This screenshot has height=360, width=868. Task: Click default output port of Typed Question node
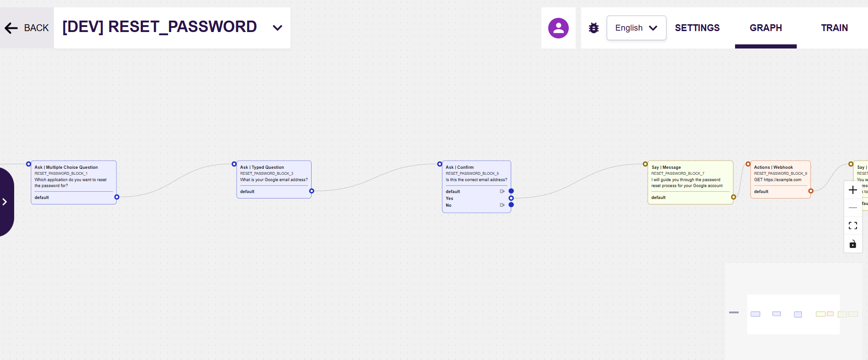coord(312,191)
